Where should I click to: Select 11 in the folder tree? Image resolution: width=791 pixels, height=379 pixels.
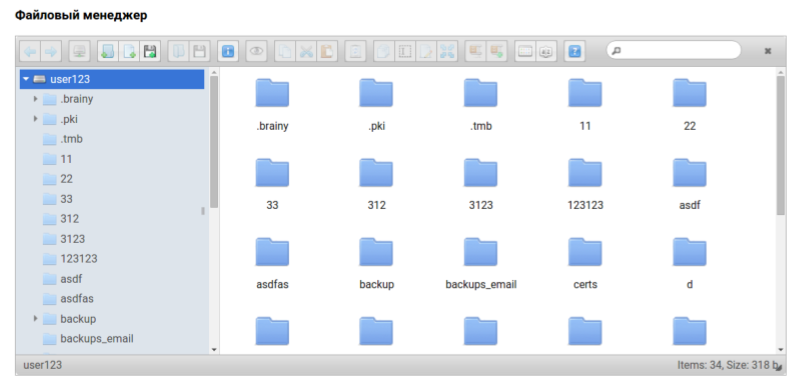pos(66,159)
